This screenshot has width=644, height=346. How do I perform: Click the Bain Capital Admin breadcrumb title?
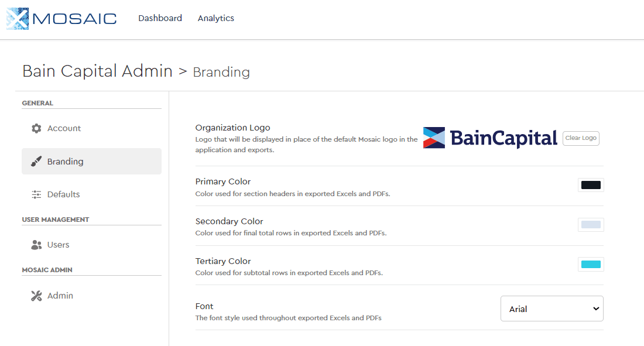[97, 71]
